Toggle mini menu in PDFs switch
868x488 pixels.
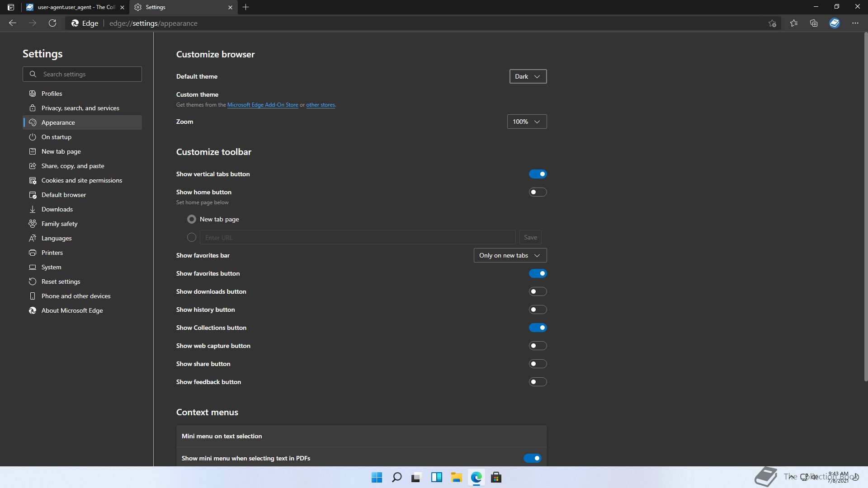(x=532, y=458)
